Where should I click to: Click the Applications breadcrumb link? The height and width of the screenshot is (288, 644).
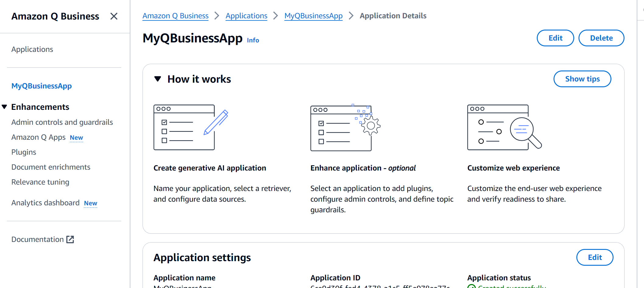246,16
